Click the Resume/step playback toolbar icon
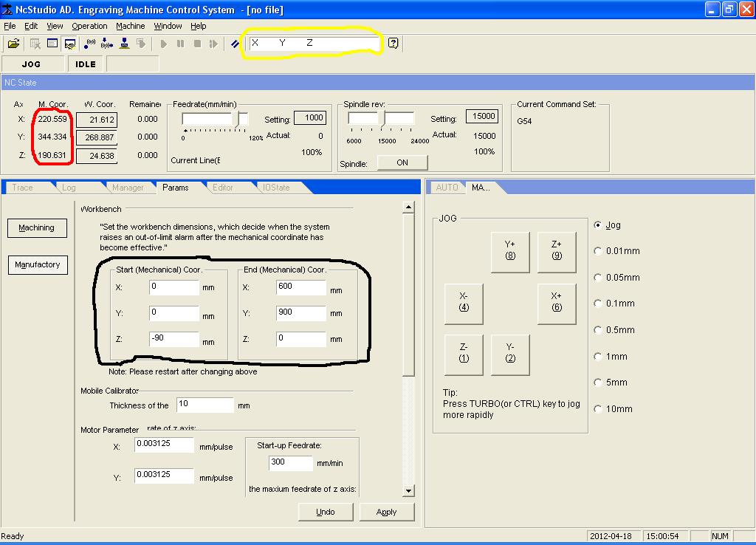The width and height of the screenshot is (756, 545). pyautogui.click(x=213, y=44)
